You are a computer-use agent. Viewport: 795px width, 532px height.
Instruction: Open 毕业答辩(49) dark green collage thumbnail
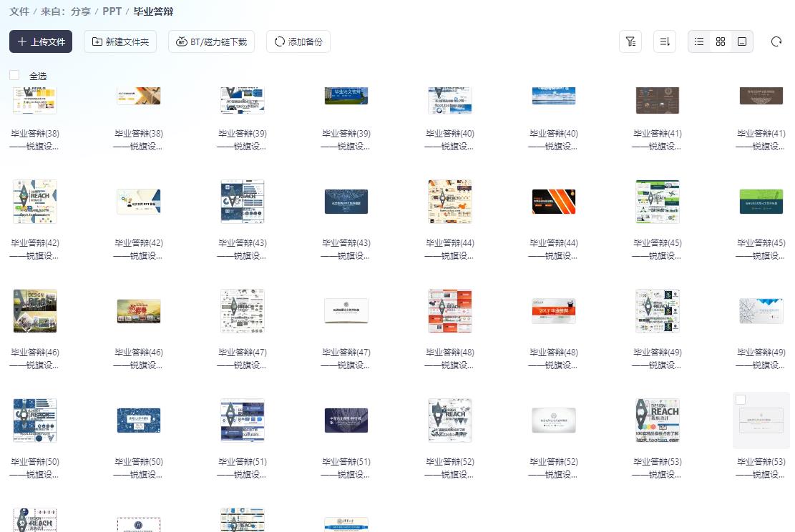pos(658,311)
